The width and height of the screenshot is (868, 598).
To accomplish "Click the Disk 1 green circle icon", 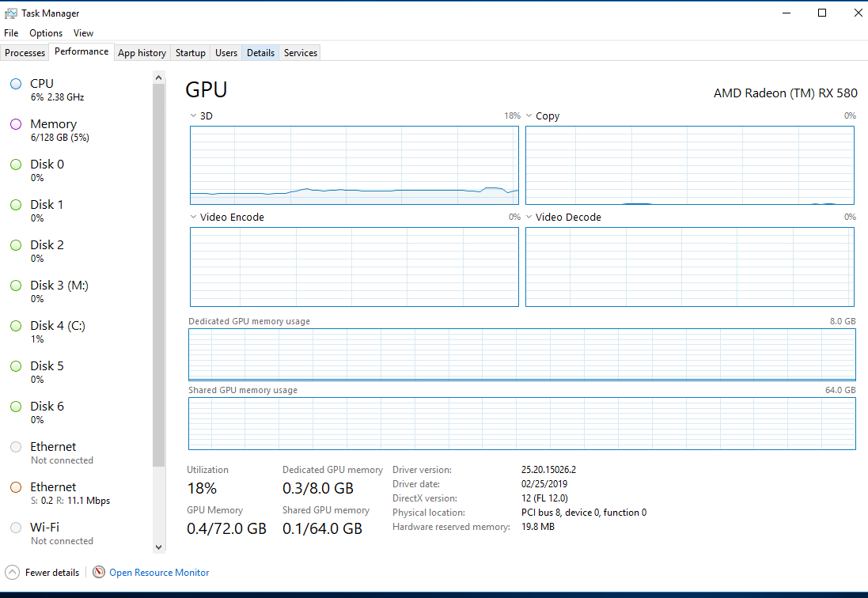I will tap(16, 205).
